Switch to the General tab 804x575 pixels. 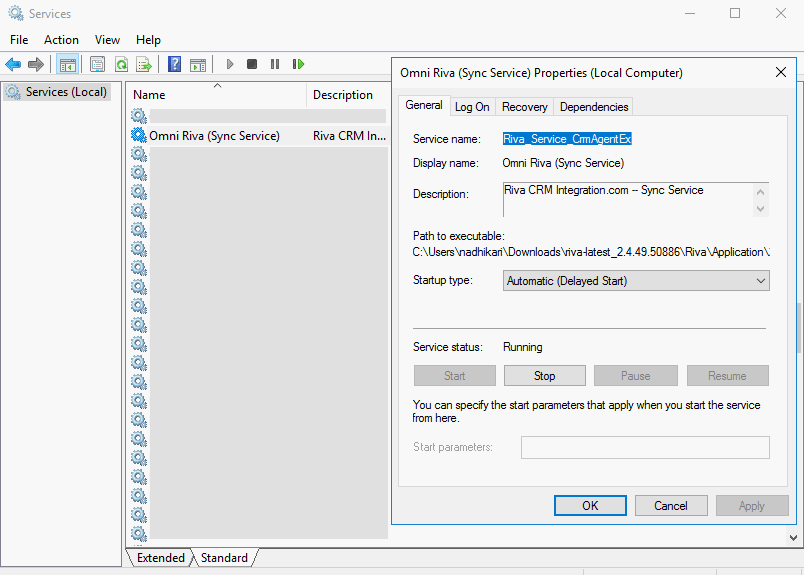point(424,105)
